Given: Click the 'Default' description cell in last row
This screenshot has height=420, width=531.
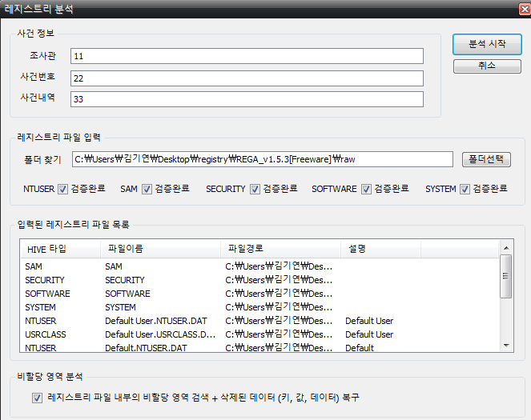Looking at the screenshot, I should [360, 348].
